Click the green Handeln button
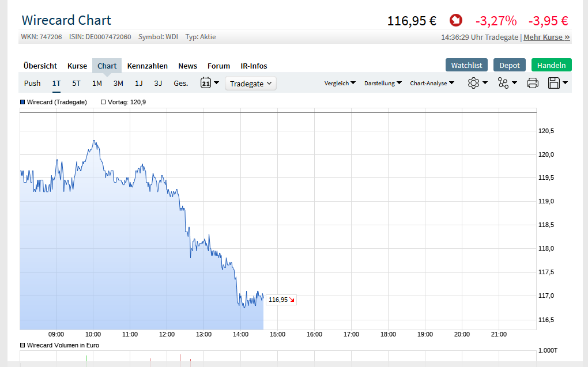The width and height of the screenshot is (588, 367). 551,65
